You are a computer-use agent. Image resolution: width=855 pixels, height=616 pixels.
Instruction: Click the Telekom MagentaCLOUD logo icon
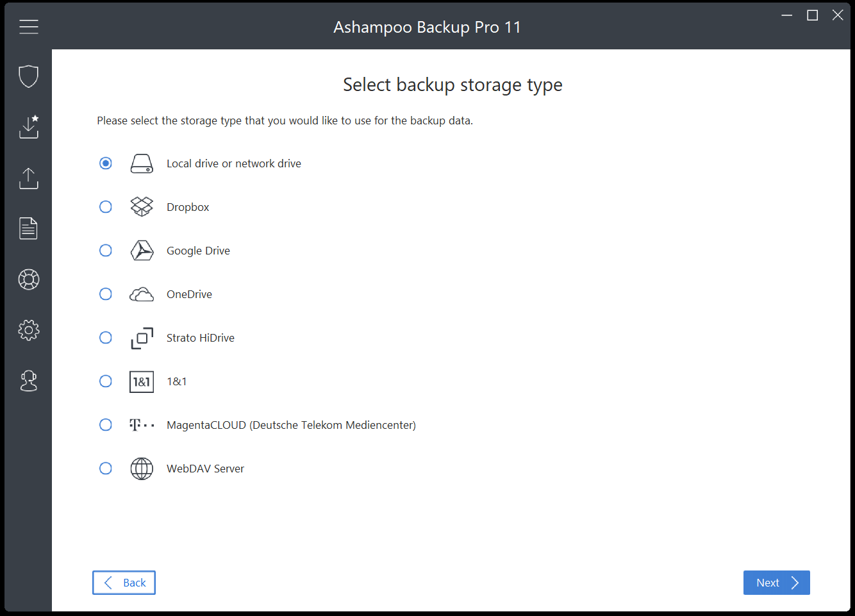click(x=142, y=425)
